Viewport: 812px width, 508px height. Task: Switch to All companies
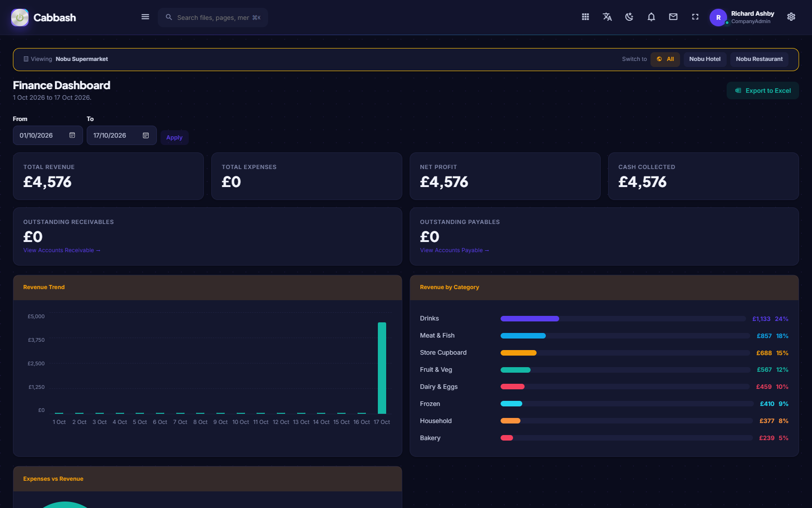tap(665, 59)
